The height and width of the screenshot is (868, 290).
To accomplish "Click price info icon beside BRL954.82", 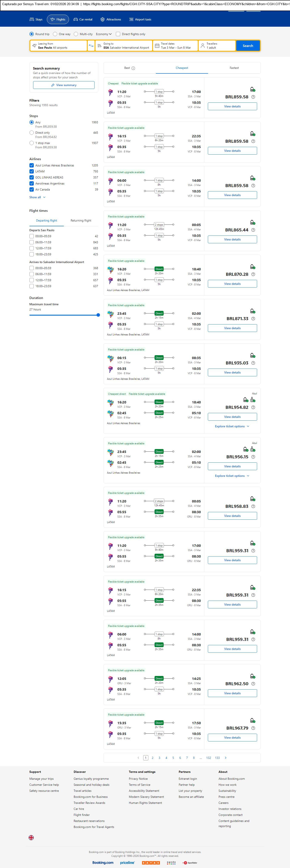I will [253, 407].
